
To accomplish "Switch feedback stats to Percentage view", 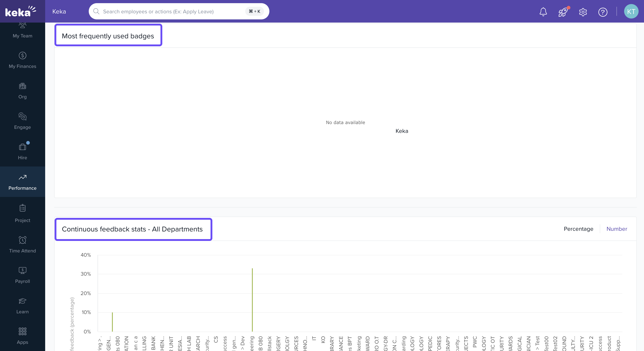I will [x=578, y=229].
